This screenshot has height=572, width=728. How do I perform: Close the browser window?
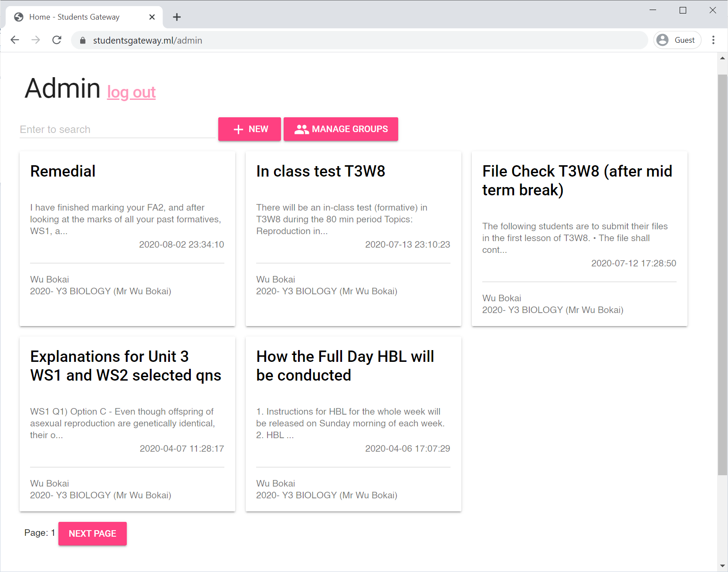(x=713, y=10)
